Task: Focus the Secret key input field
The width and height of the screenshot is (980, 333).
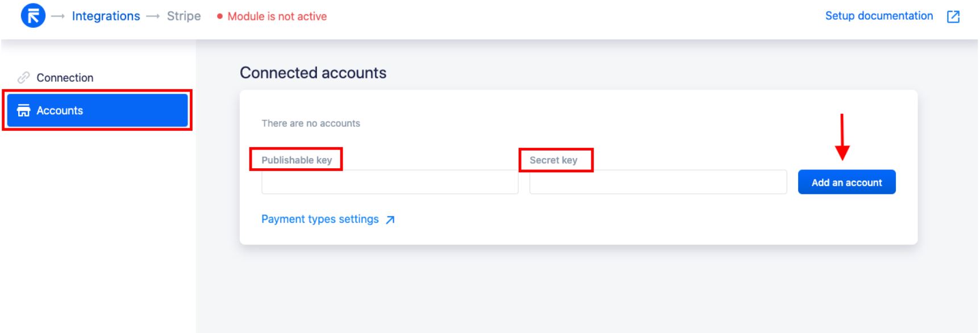Action: coord(658,182)
